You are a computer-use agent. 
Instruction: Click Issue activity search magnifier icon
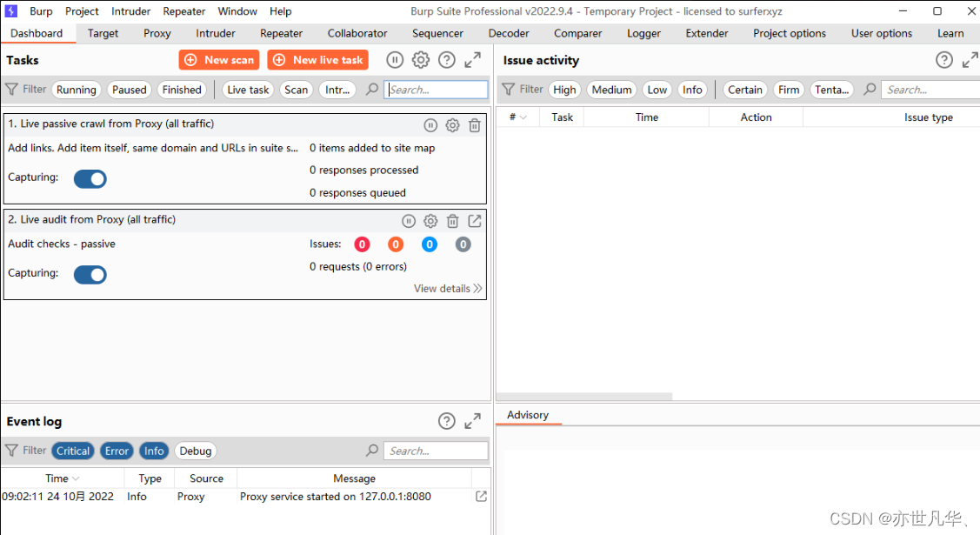pos(870,90)
